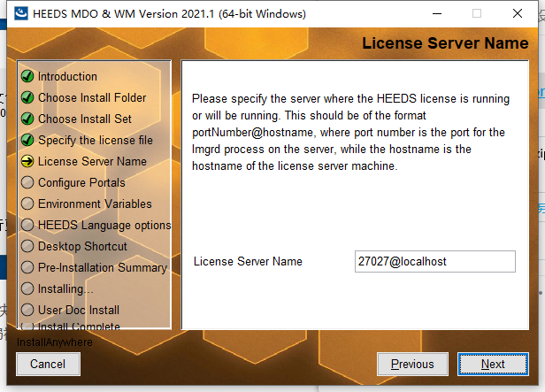545x392 pixels.
Task: Click the HEEDS installer title bar icon
Action: click(21, 13)
